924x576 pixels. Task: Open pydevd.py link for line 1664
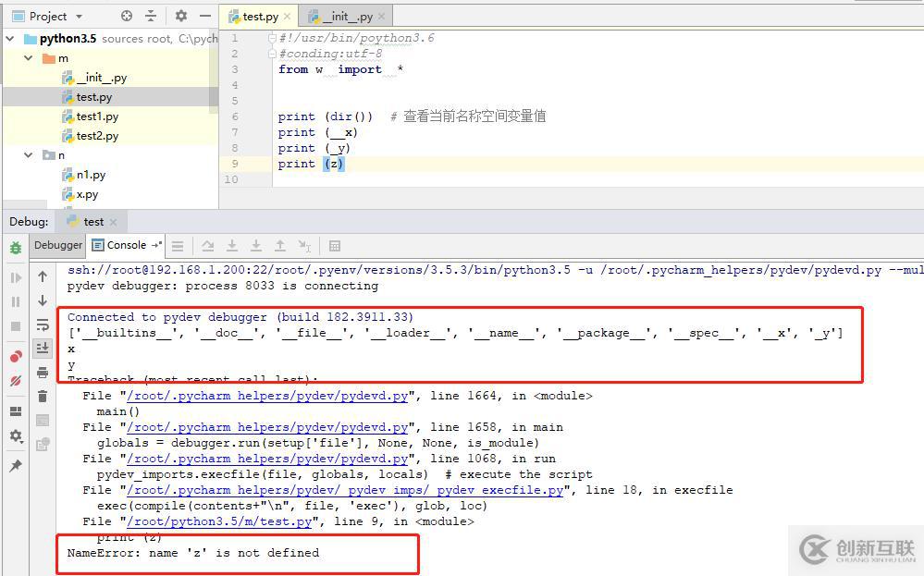coord(267,396)
